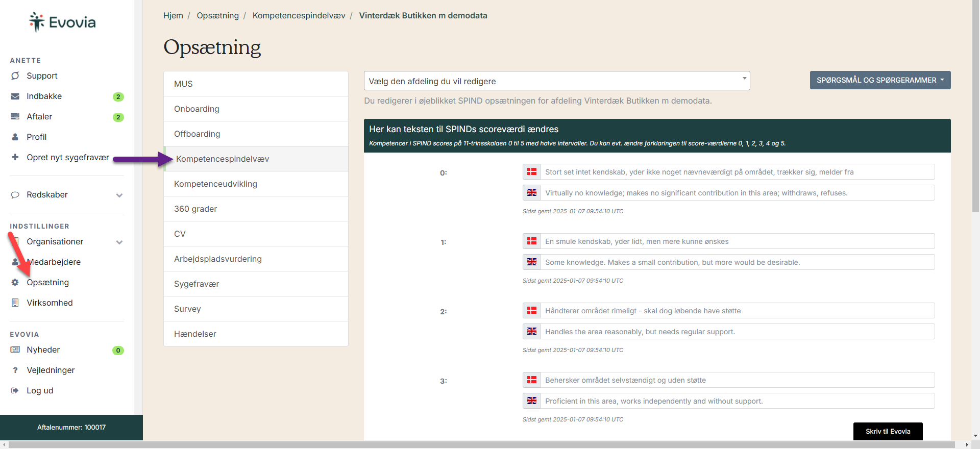Image resolution: width=980 pixels, height=449 pixels.
Task: Open Opret nyt sygefravær link
Action: pyautogui.click(x=68, y=157)
